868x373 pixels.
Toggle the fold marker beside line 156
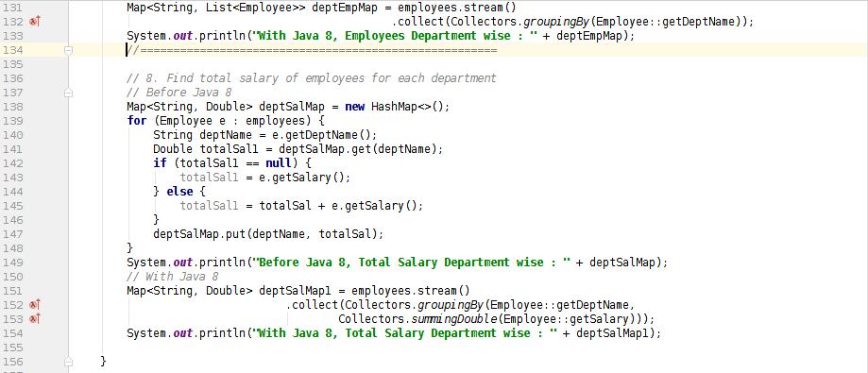(69, 362)
